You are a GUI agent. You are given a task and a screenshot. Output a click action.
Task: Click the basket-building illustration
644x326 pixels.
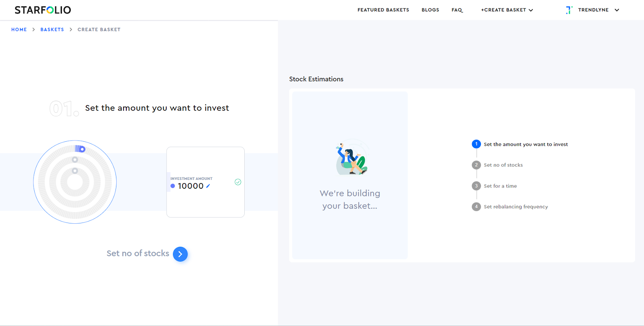[352, 157]
